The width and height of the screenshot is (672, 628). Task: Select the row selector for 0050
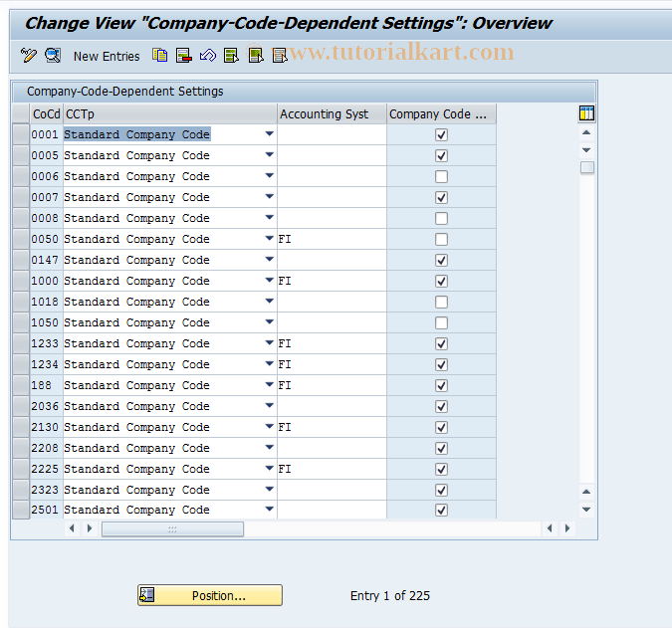20,239
